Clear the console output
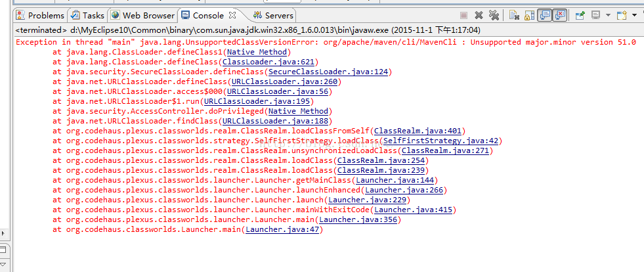Screen dimensions: 644x272 (514, 16)
